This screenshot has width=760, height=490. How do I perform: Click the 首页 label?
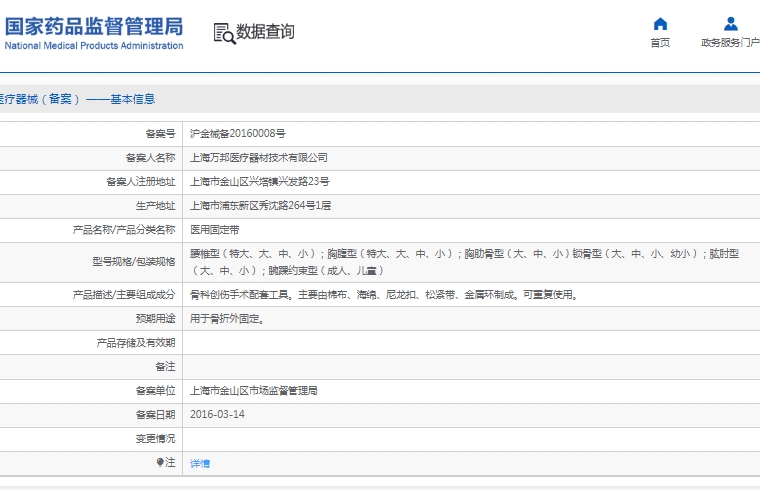coord(660,43)
